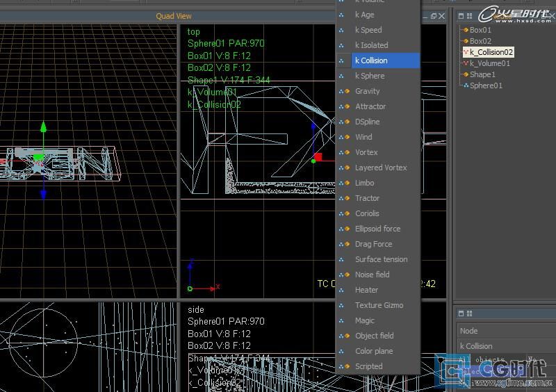Add a Wind daemon from the menu
Viewport: 556px width, 392px height.
pos(378,137)
